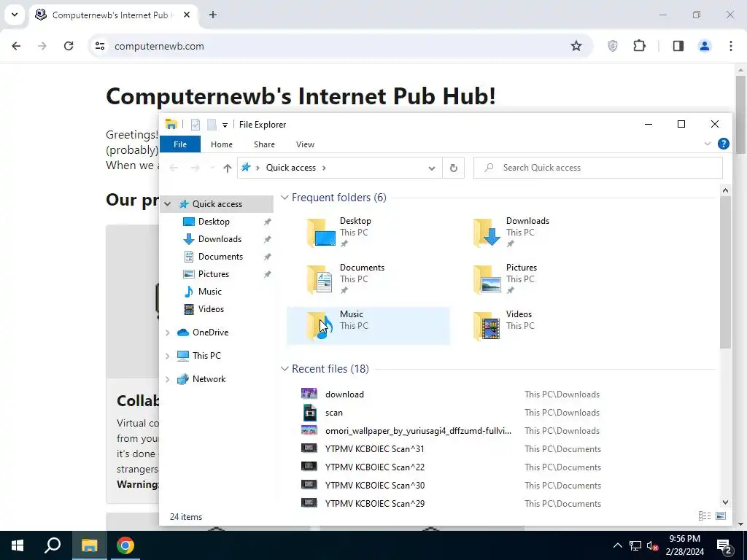Show hidden system tray icons
Screen dimensions: 747x560
(x=617, y=545)
